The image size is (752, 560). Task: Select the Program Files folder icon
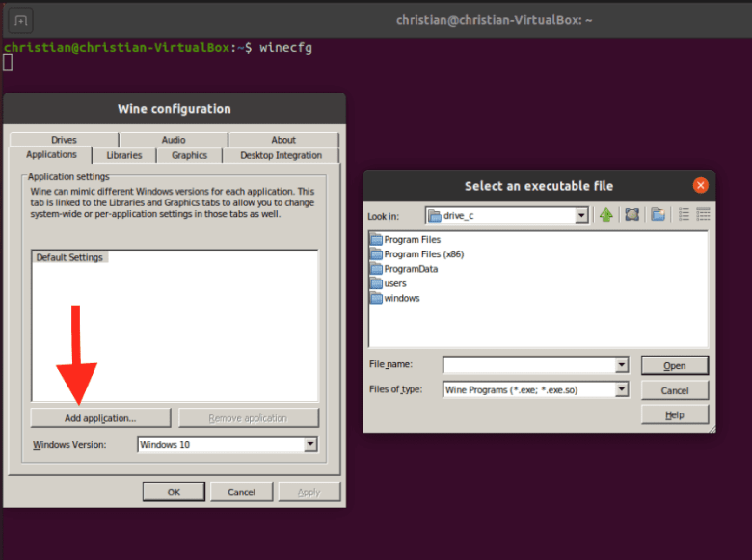376,239
